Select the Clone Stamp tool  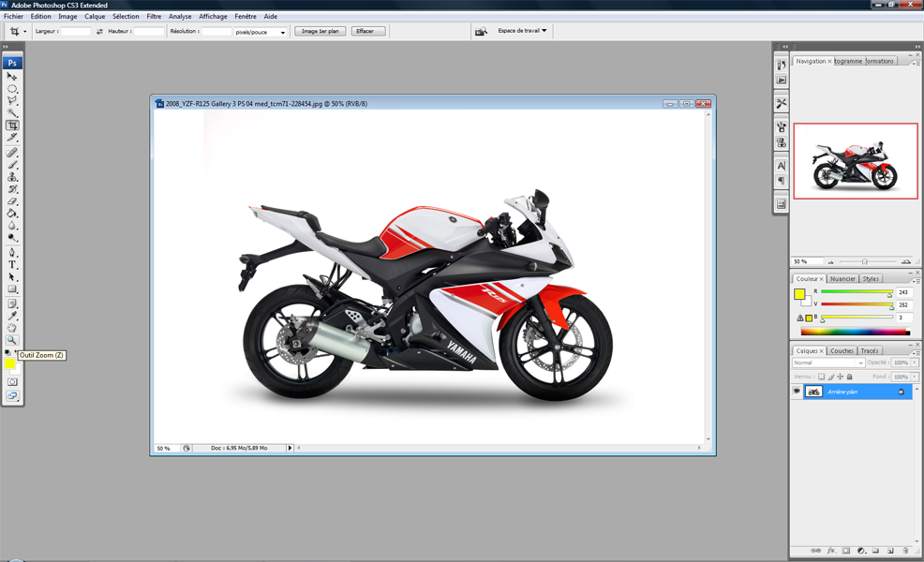[x=12, y=177]
